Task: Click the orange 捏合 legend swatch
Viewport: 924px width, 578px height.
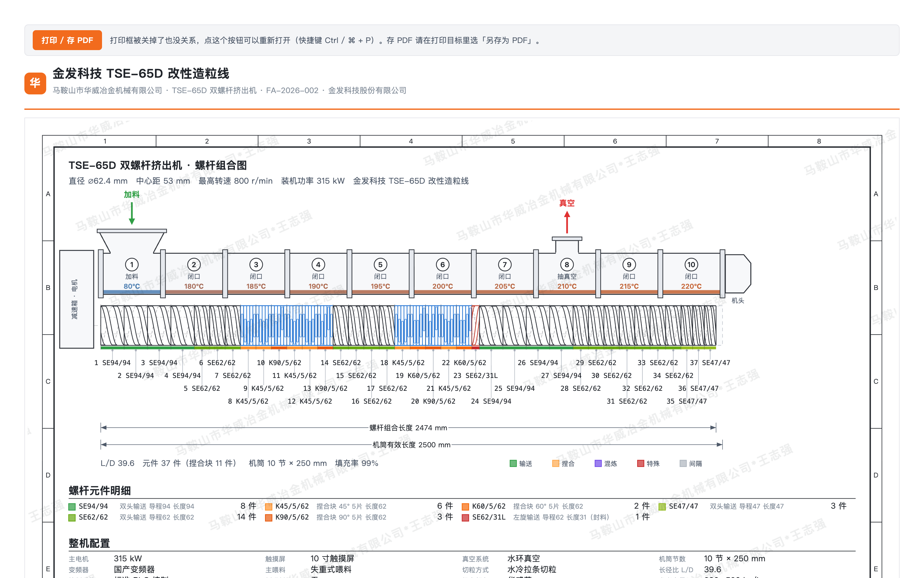Action: pyautogui.click(x=556, y=464)
